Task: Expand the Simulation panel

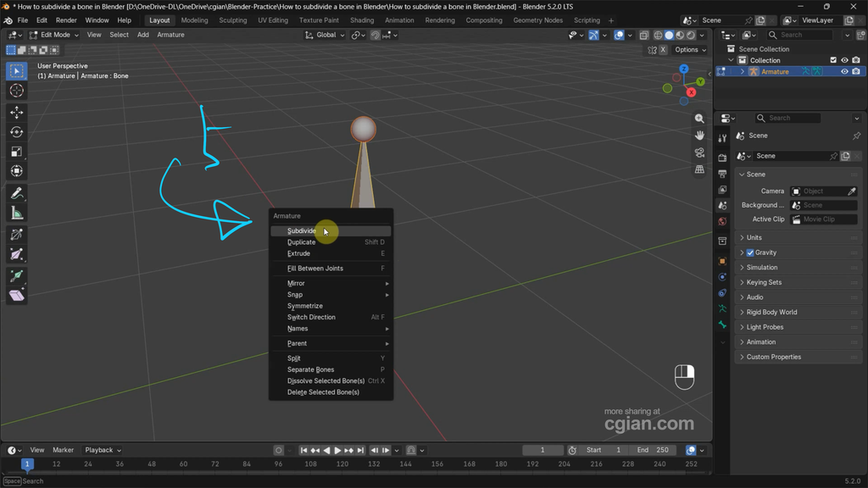Action: [798, 267]
